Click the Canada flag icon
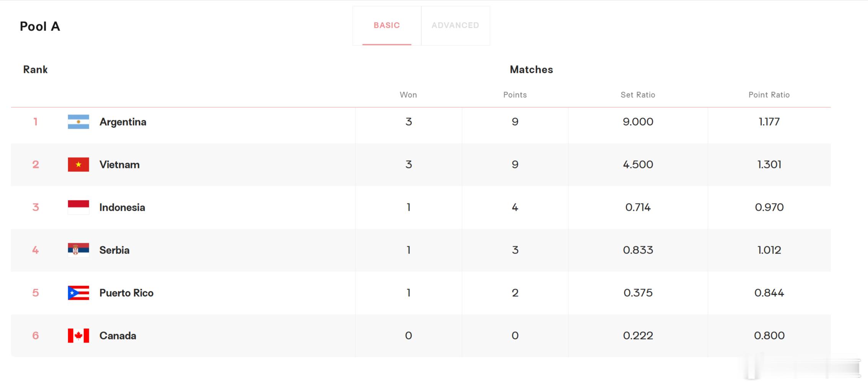 [x=78, y=336]
